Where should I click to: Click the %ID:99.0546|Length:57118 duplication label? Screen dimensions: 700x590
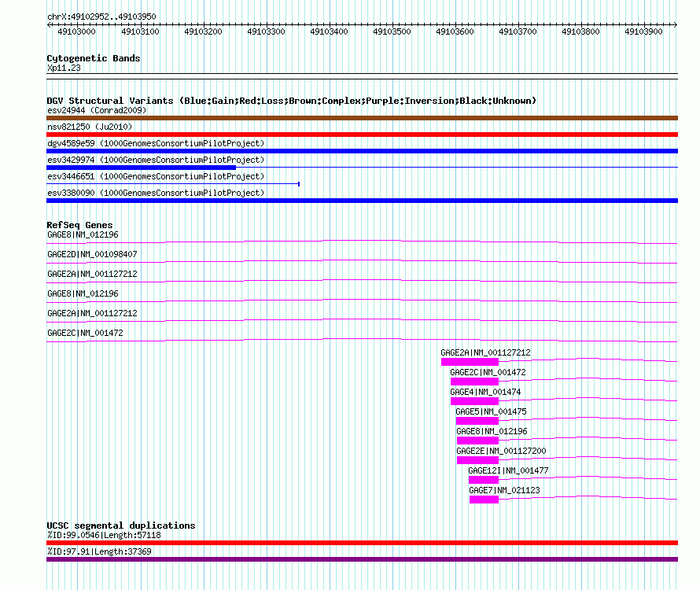pyautogui.click(x=104, y=535)
